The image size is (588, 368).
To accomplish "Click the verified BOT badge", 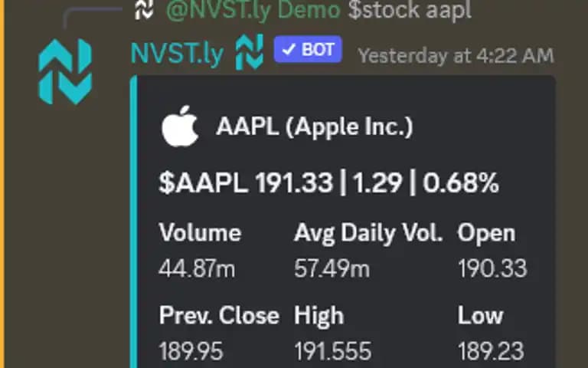I will 308,49.
